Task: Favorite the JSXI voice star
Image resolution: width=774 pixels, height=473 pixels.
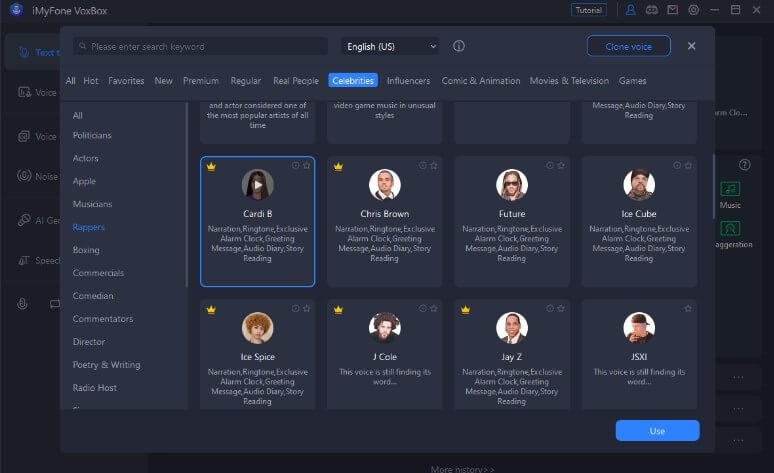Action: [x=688, y=308]
